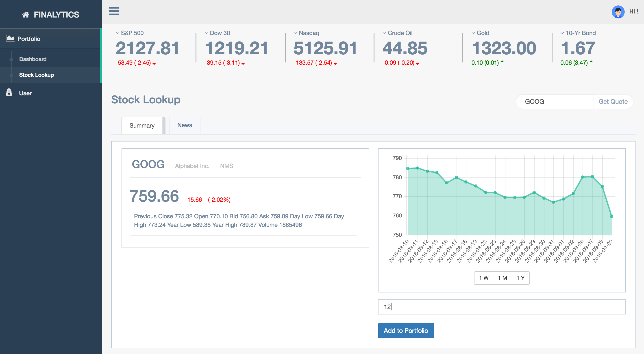Click the 2016-09-09 chart data point

click(611, 216)
